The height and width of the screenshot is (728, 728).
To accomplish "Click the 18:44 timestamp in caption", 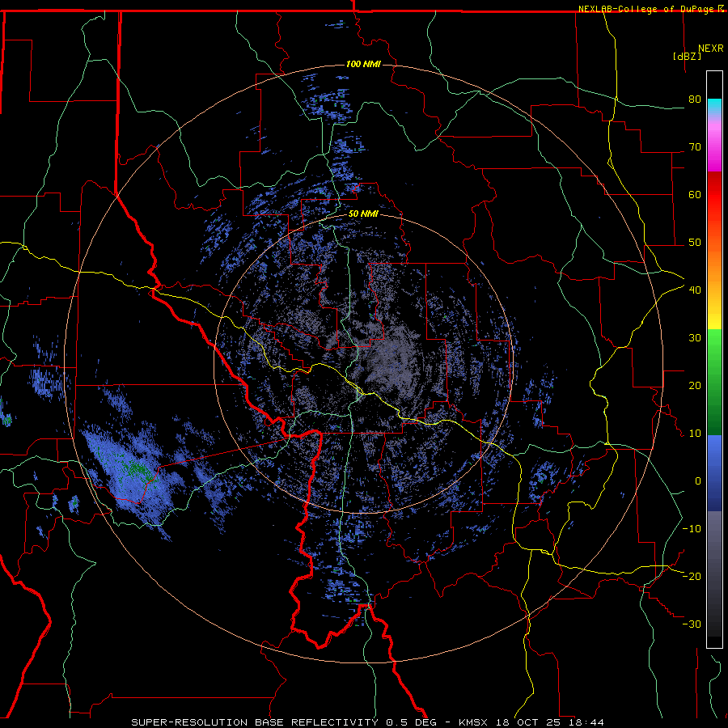I will (x=587, y=722).
